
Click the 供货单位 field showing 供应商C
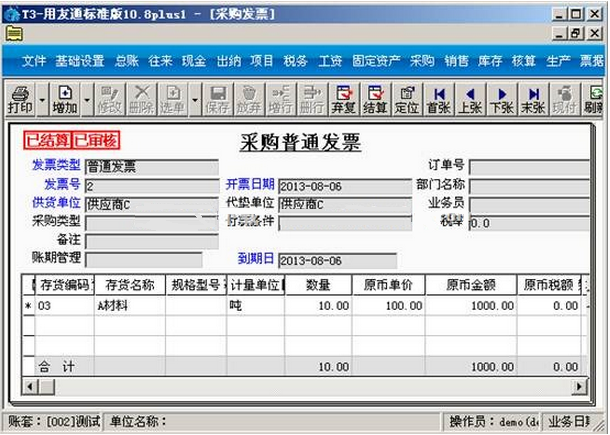[x=151, y=204]
